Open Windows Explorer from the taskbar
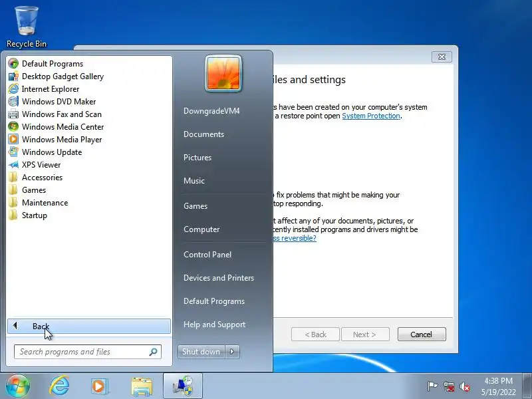The width and height of the screenshot is (532, 399). click(142, 386)
